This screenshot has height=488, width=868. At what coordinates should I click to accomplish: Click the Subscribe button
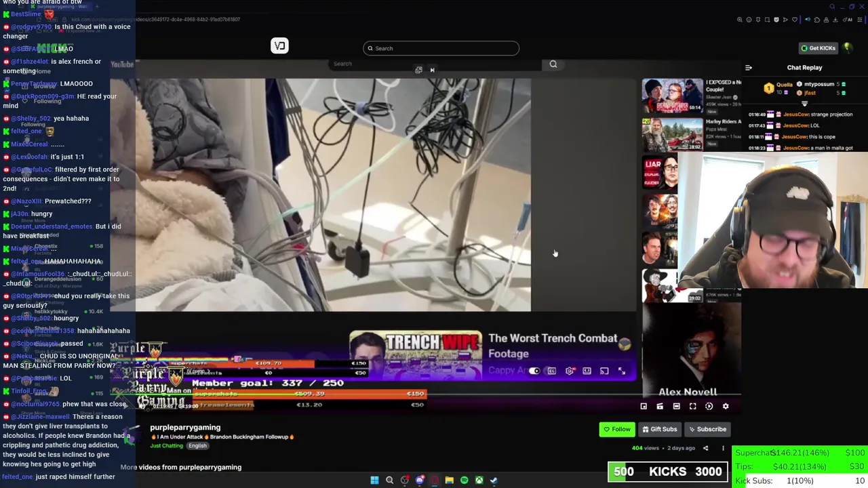tap(707, 429)
